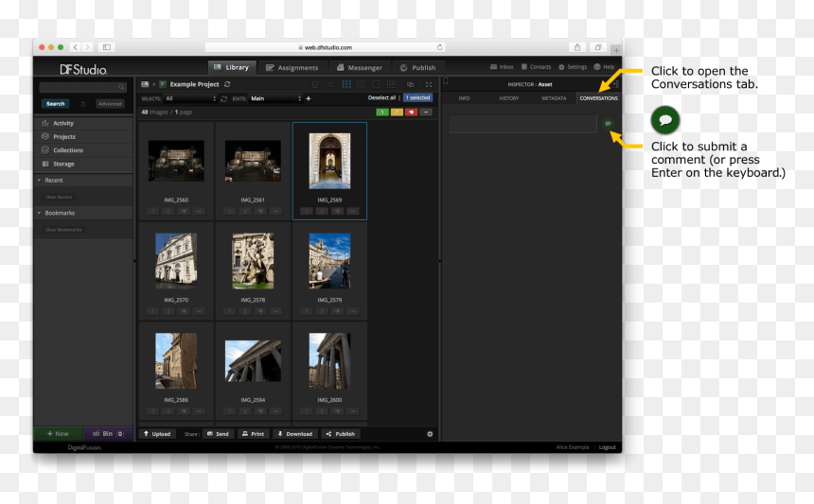Open the Messenger tab
This screenshot has height=504, width=814.
point(360,67)
